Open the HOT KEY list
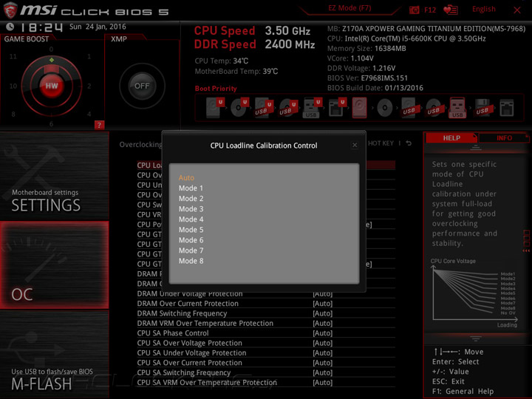 [381, 143]
